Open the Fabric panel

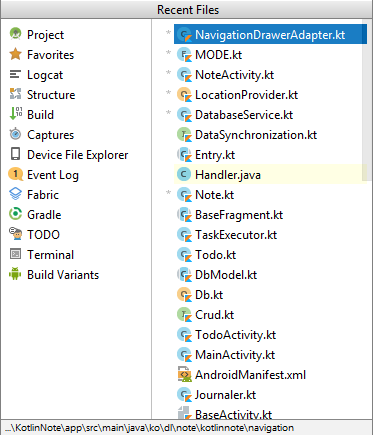tap(43, 195)
